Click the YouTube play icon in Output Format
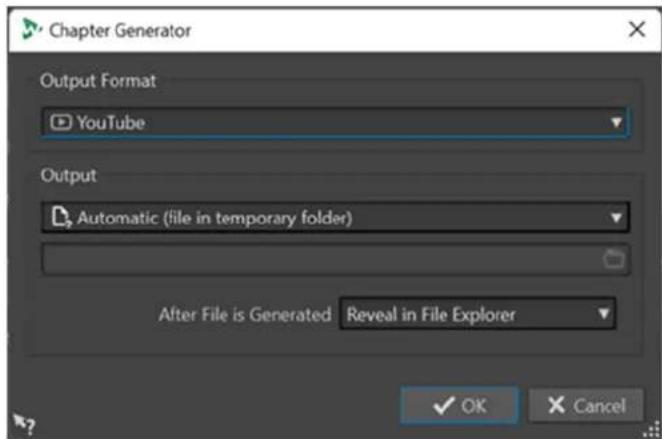This screenshot has height=439, width=662. 61,122
